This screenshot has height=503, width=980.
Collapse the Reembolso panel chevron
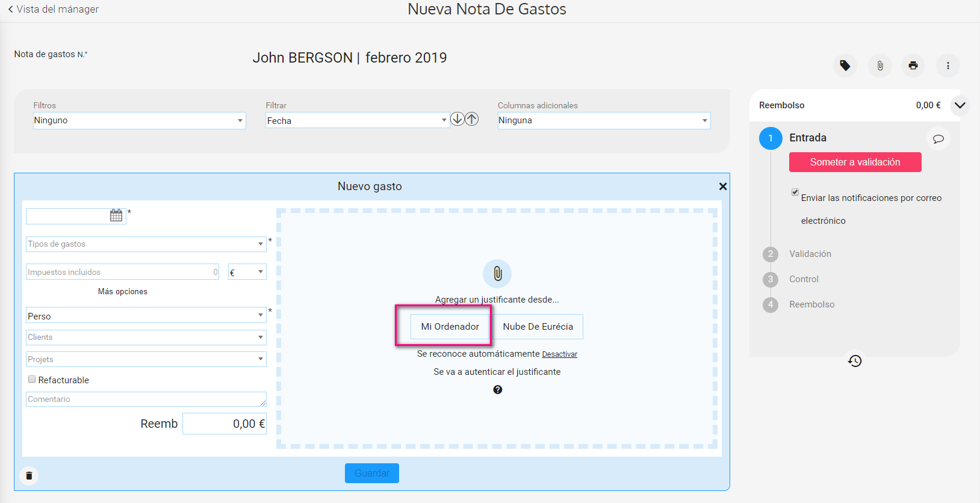[x=960, y=105]
